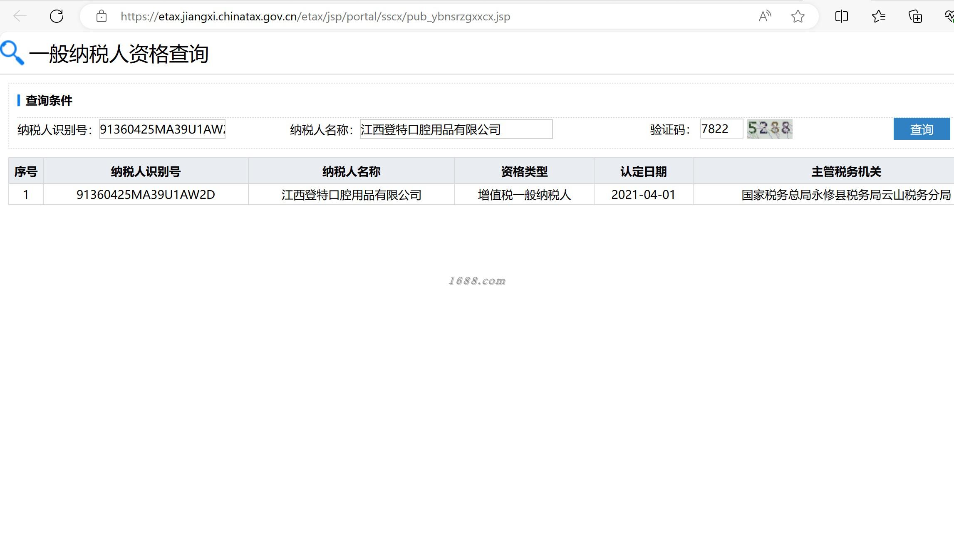Click 江西登特口腔用品有限公司 in the results row
Viewport: 954px width, 560px height.
point(351,195)
